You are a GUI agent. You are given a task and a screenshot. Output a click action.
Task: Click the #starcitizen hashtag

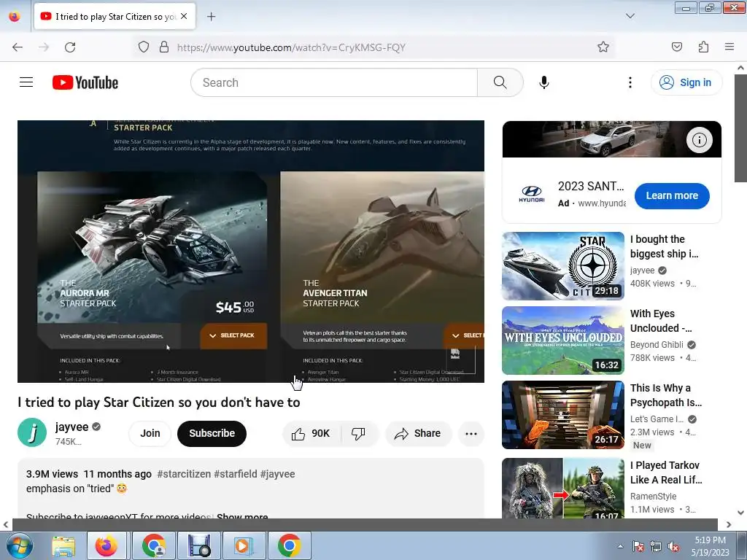[184, 474]
